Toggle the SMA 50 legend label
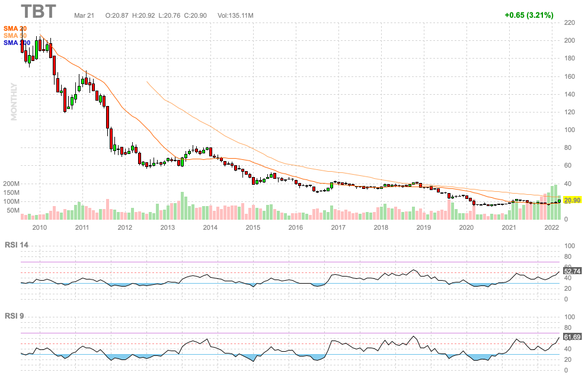The width and height of the screenshot is (588, 379). tap(15, 36)
